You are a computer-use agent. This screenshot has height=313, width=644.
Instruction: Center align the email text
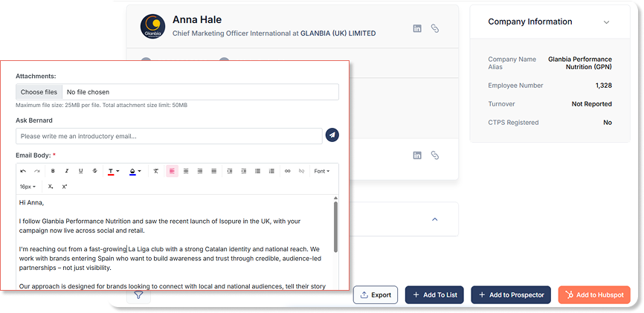tap(186, 171)
